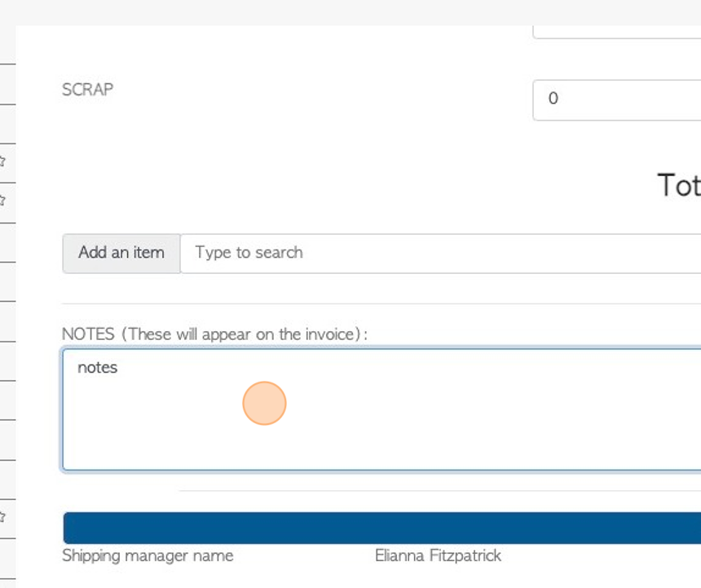Click the Add an item button
Screen dimensions: 701x588
click(x=121, y=253)
